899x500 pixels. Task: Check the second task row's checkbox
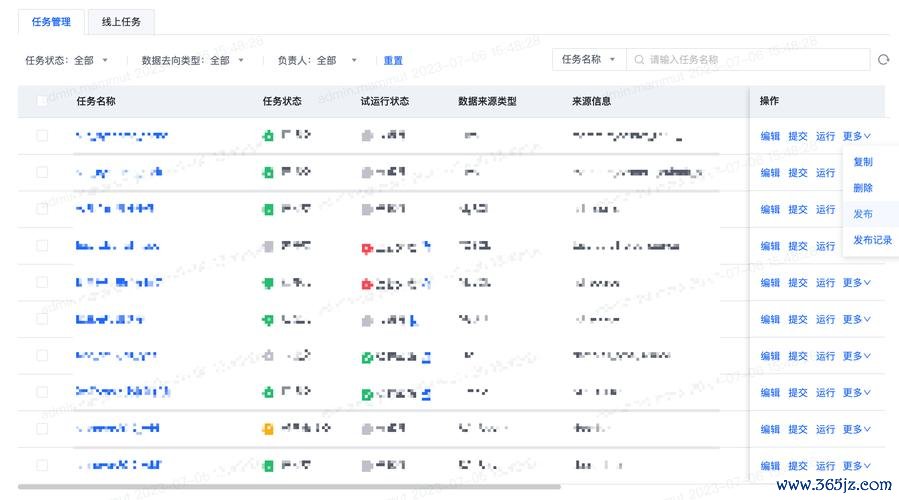[x=42, y=172]
